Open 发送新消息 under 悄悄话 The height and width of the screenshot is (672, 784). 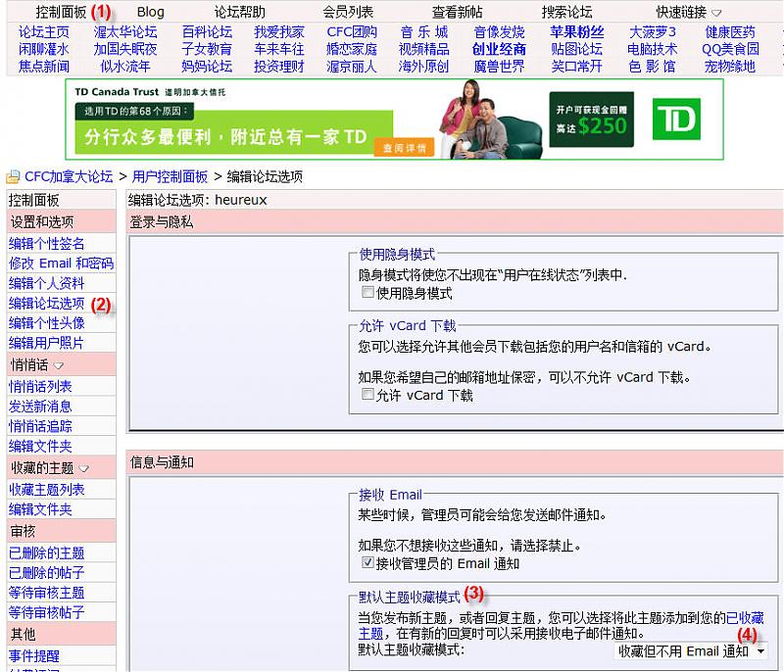(40, 407)
